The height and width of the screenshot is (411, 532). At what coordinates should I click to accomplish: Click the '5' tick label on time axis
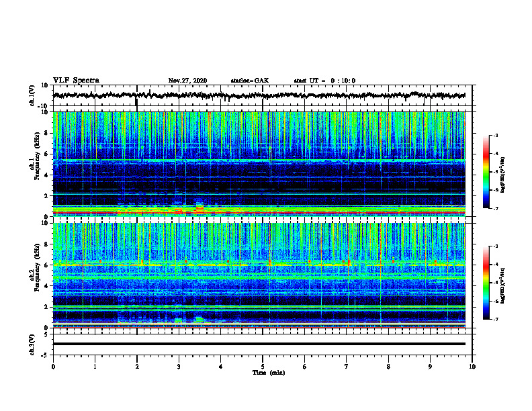tap(263, 367)
